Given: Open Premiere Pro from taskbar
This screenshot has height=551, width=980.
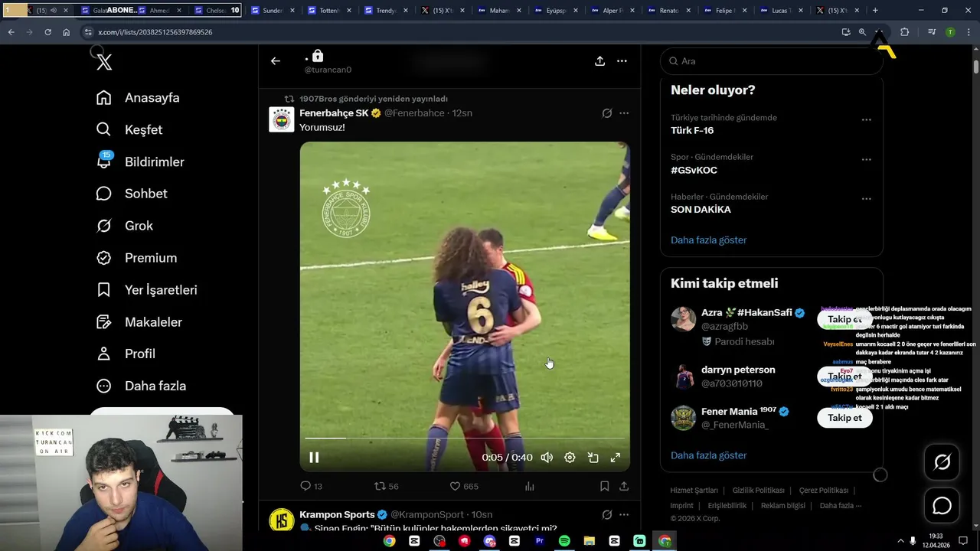Looking at the screenshot, I should click(x=539, y=541).
